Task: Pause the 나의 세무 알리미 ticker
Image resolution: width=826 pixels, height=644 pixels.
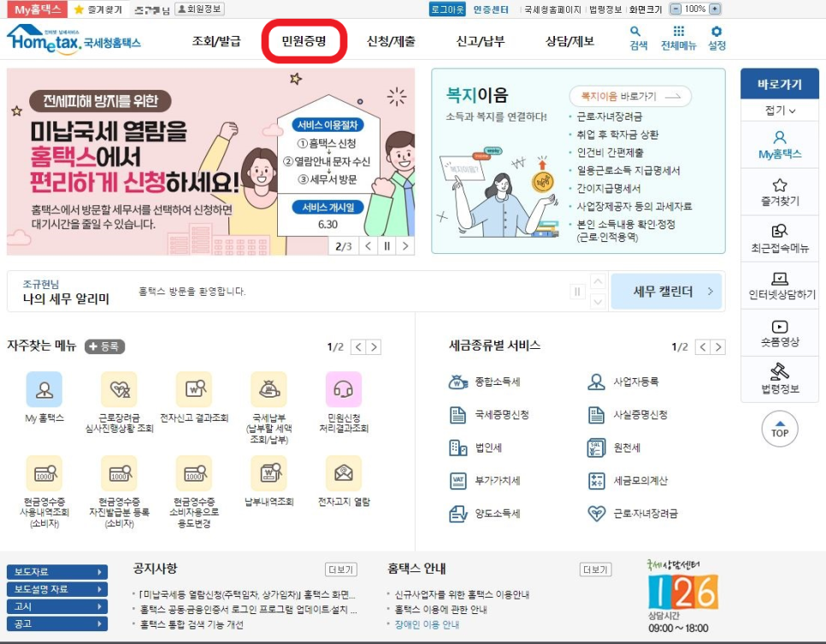Action: (x=577, y=292)
